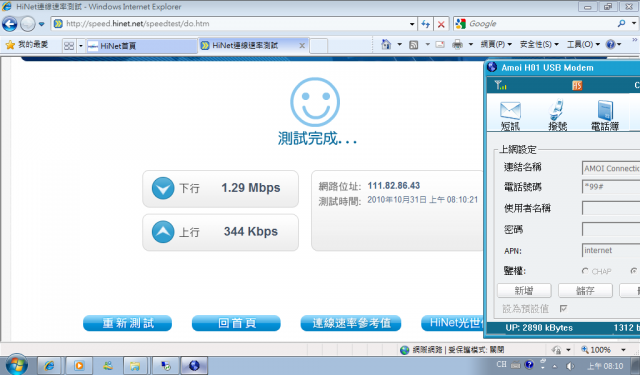Screen dimensions: 640x375
Task: Click the 連線速率參考值 button
Action: coord(351,323)
